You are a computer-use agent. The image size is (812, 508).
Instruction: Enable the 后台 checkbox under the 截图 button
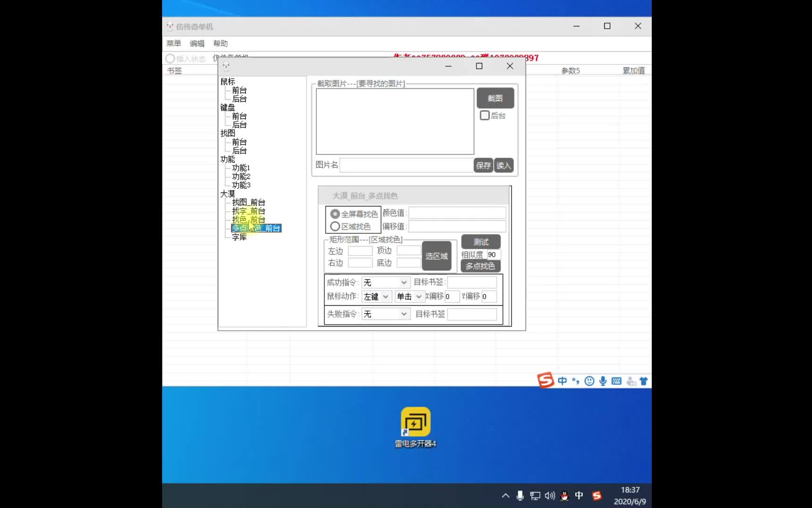click(x=484, y=115)
